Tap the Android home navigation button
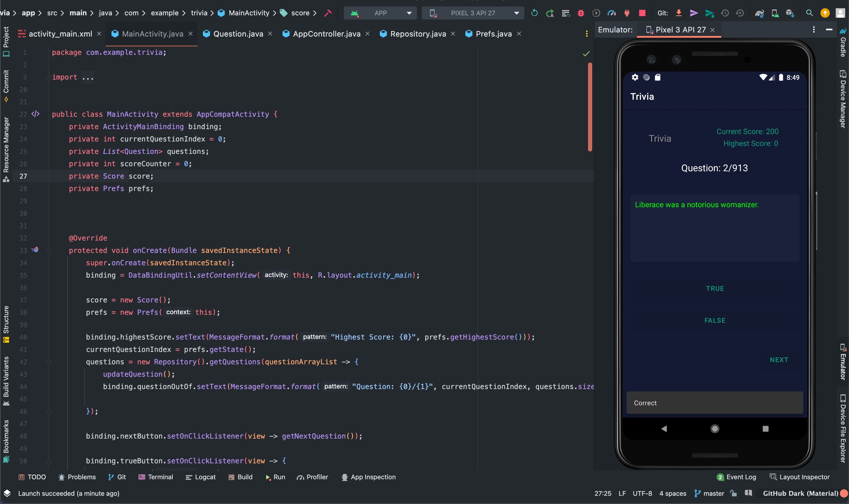The width and height of the screenshot is (849, 504). [x=715, y=429]
